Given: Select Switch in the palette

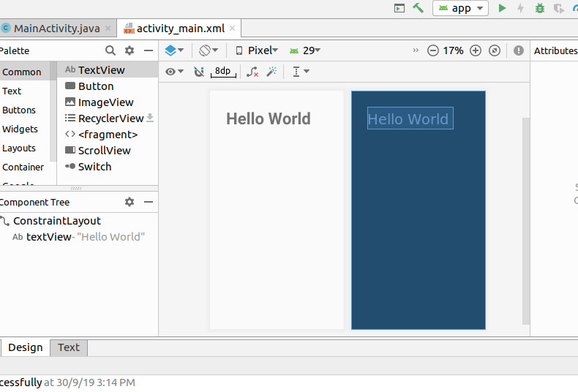Looking at the screenshot, I should coord(108,167).
